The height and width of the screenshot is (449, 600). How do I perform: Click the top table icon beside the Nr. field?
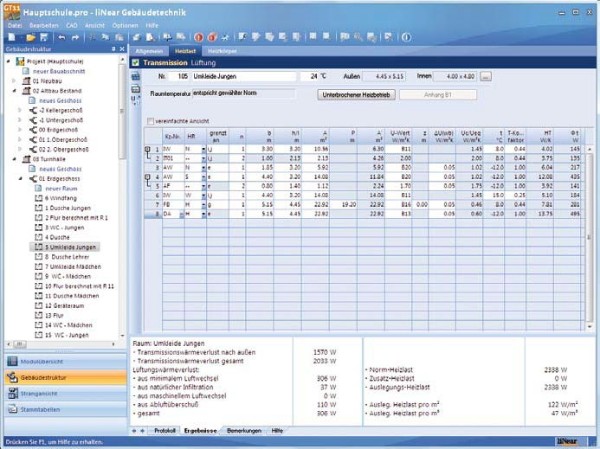pos(135,76)
